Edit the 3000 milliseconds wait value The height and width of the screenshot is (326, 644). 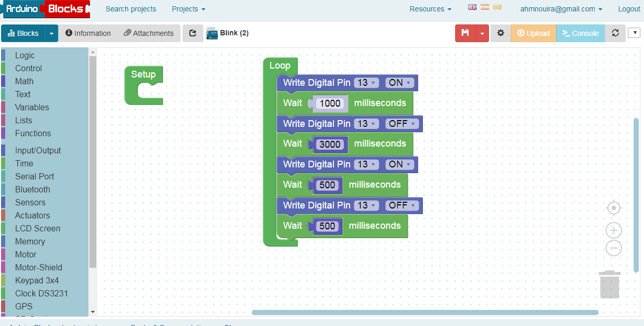click(x=330, y=144)
